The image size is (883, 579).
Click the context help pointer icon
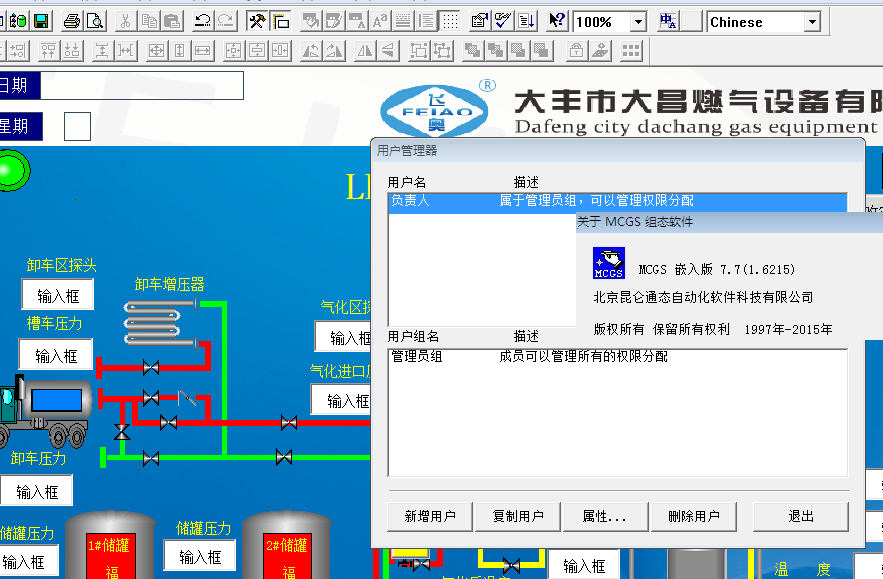pyautogui.click(x=557, y=21)
